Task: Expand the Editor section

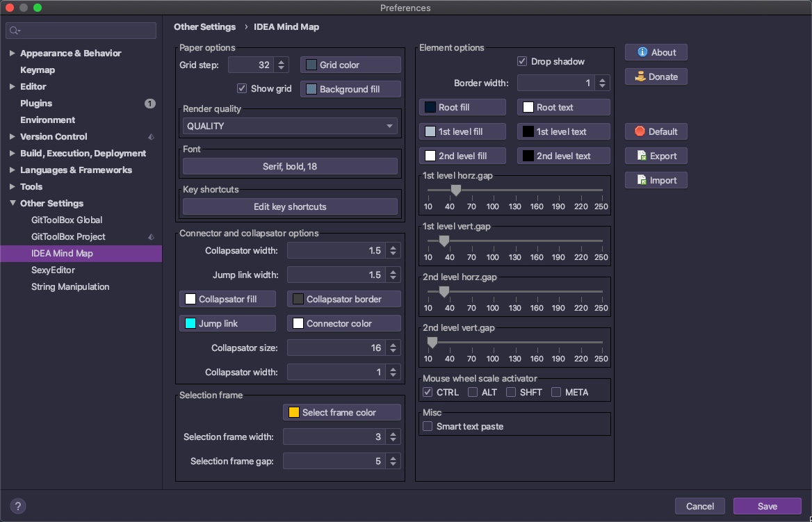Action: 13,86
